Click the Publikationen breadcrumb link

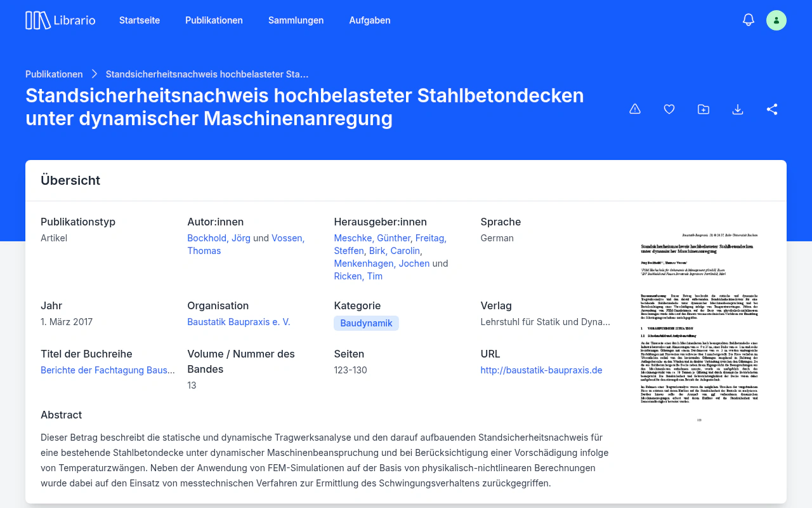pos(54,74)
